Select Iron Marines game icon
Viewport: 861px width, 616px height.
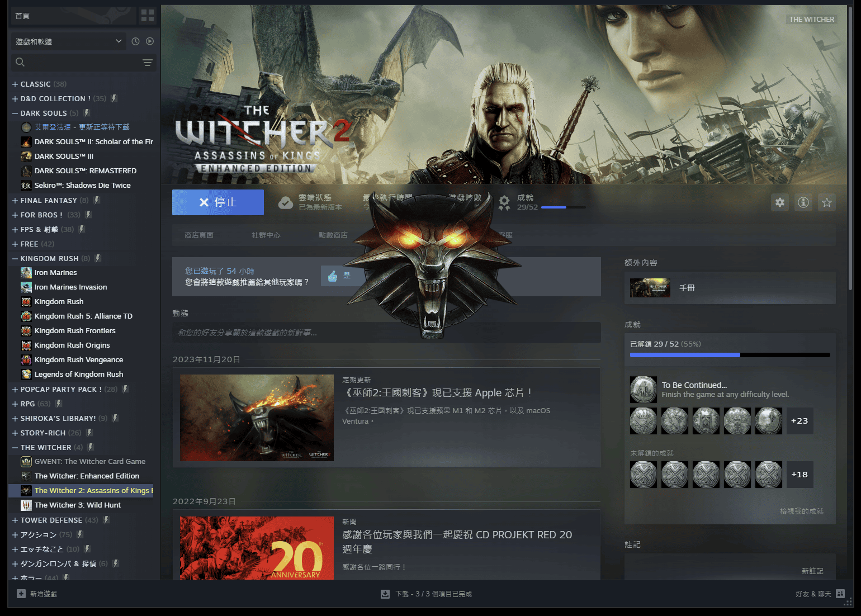[x=26, y=273]
